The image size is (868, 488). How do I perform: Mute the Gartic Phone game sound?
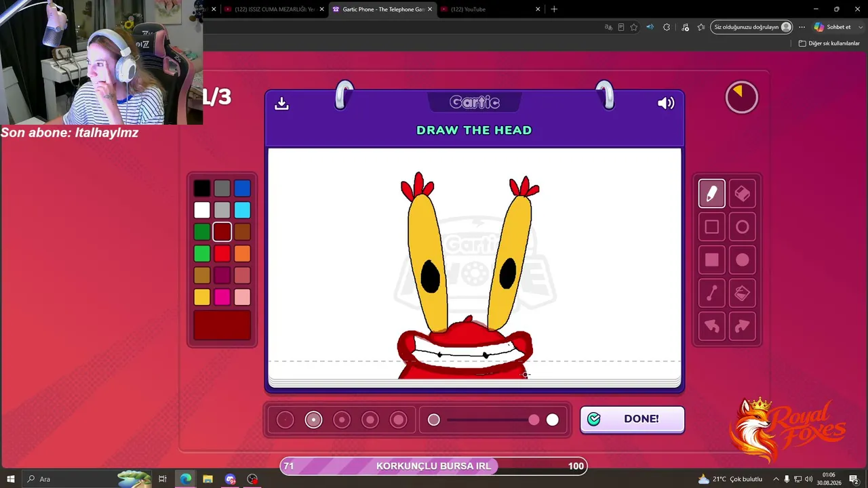point(666,103)
